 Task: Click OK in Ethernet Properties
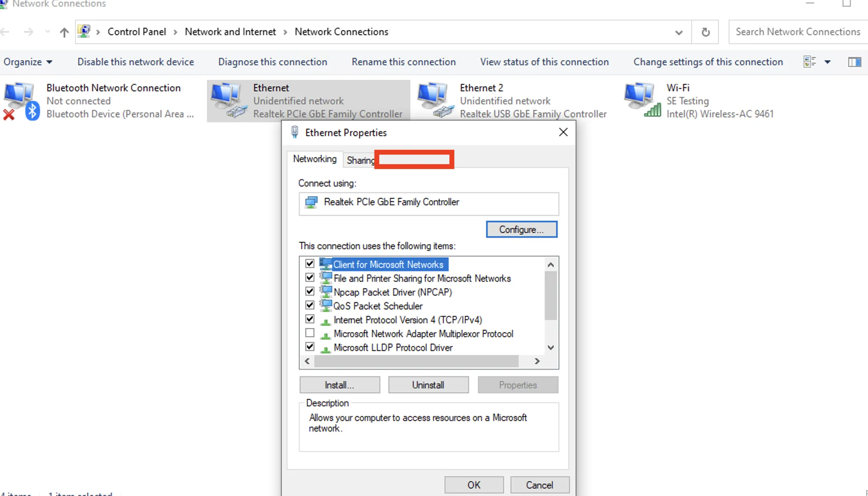click(474, 485)
